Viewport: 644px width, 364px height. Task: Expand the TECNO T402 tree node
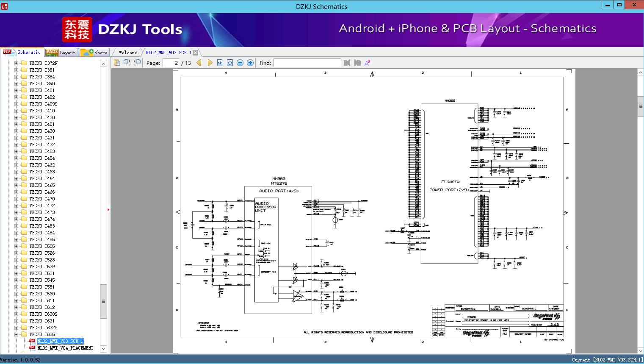coord(17,97)
